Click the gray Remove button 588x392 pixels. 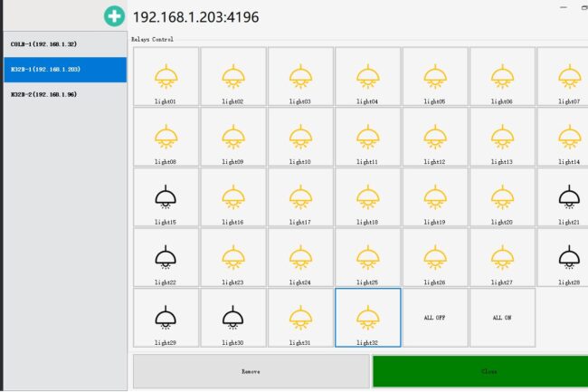(251, 371)
